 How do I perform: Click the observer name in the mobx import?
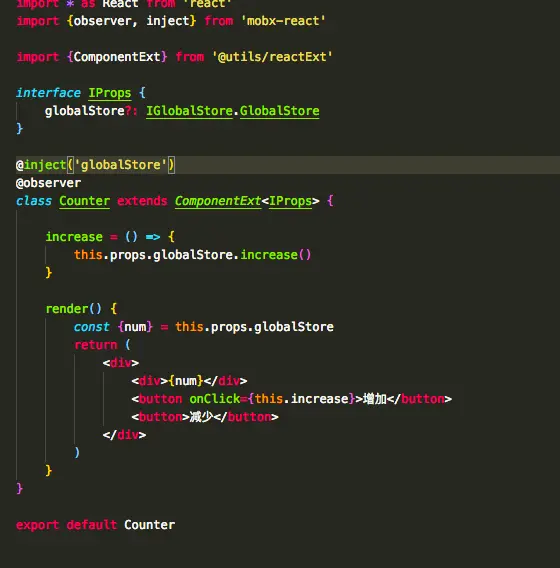click(103, 21)
